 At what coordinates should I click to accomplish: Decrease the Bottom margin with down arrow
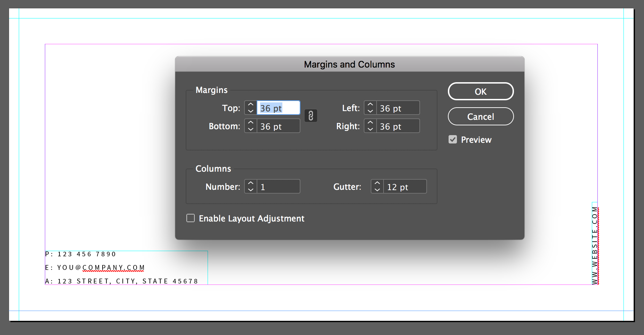251,129
